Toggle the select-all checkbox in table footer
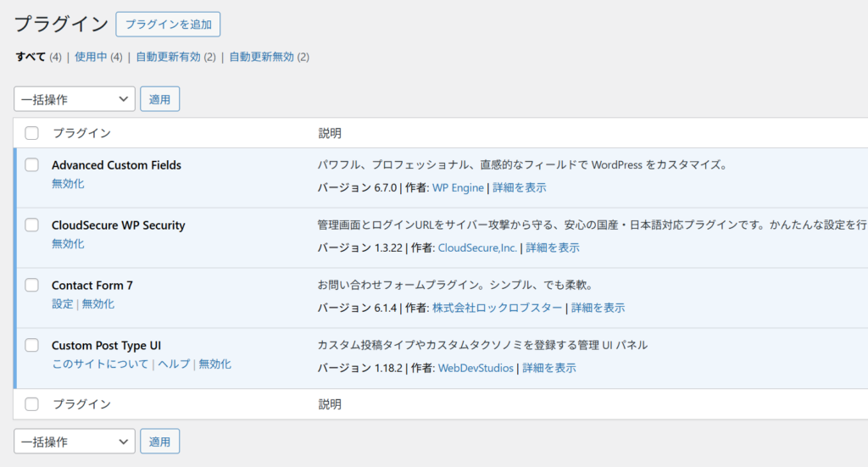The image size is (868, 467). pos(32,404)
